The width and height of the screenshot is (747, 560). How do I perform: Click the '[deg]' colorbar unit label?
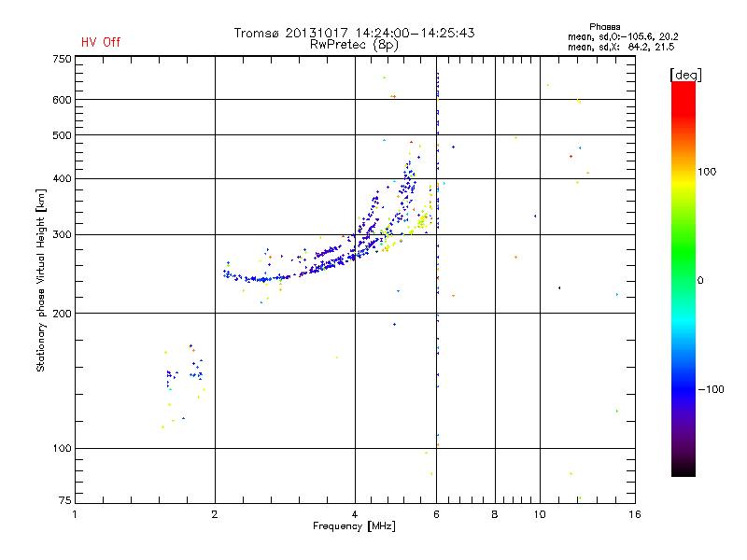point(685,75)
